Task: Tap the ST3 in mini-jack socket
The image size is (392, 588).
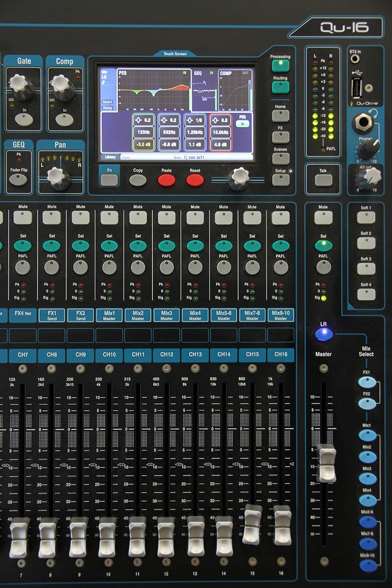Action: [x=354, y=58]
